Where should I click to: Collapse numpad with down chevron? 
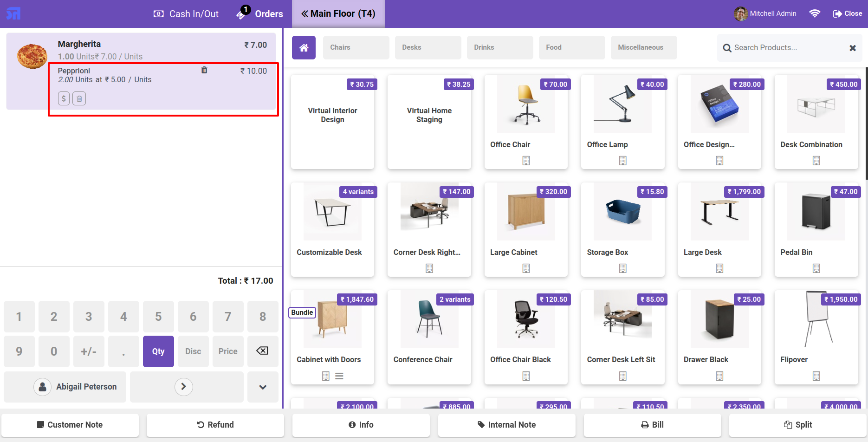click(x=263, y=387)
